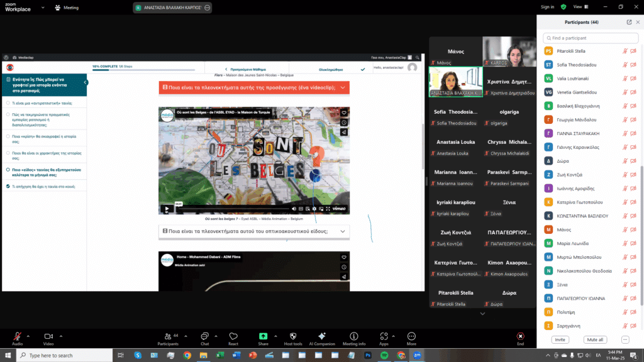
Task: Toggle camera with the Video button
Action: coord(48,339)
